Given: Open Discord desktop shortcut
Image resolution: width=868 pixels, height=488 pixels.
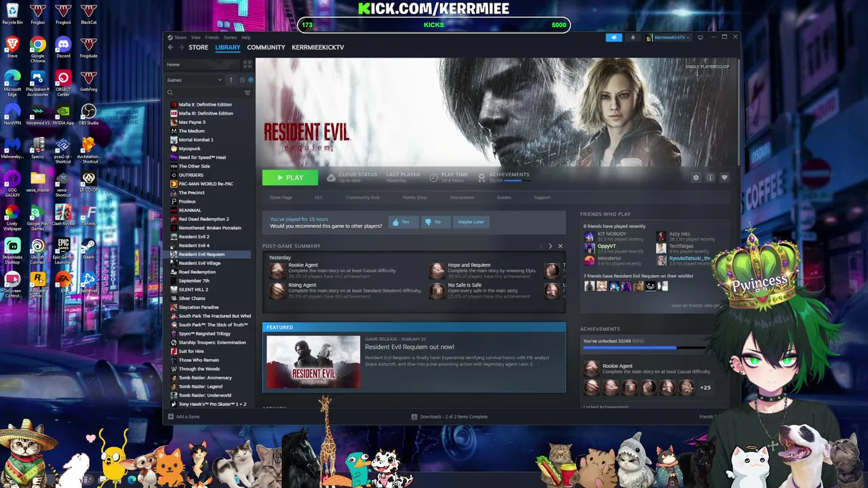Looking at the screenshot, I should tap(63, 49).
